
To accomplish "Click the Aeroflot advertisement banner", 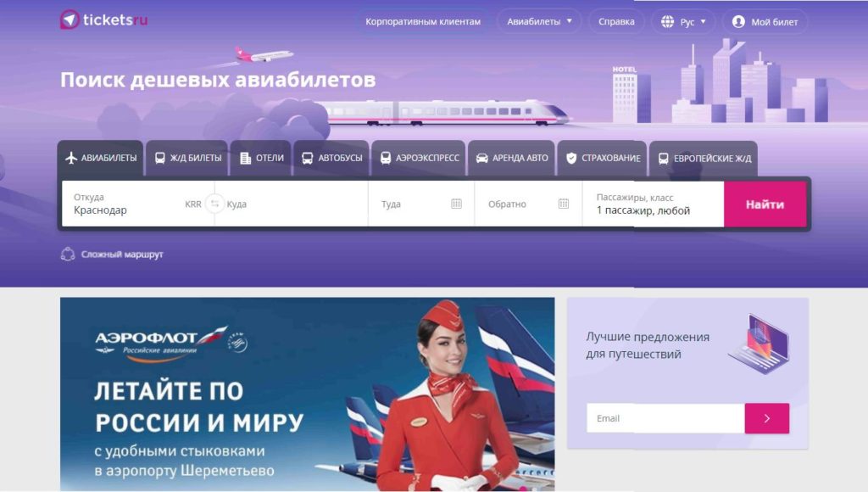I will (x=307, y=394).
